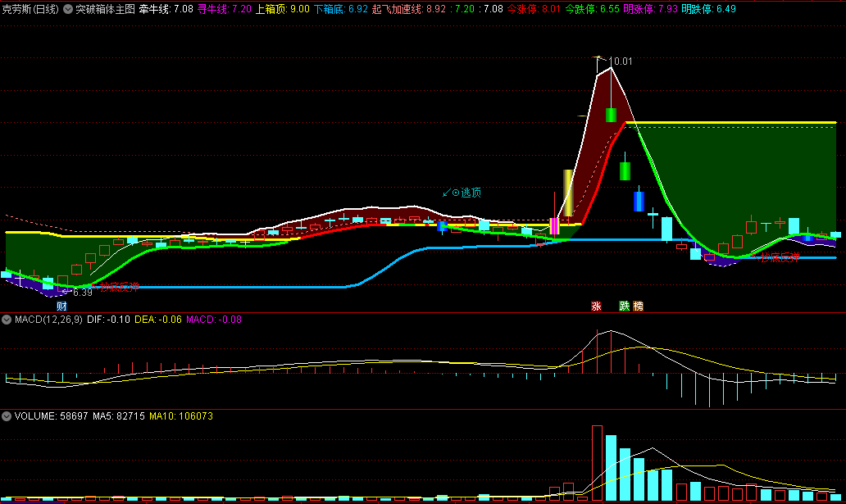The image size is (846, 504).
Task: Open the MACD(12,26,9) indicator dropdown chevron
Action: 7,320
